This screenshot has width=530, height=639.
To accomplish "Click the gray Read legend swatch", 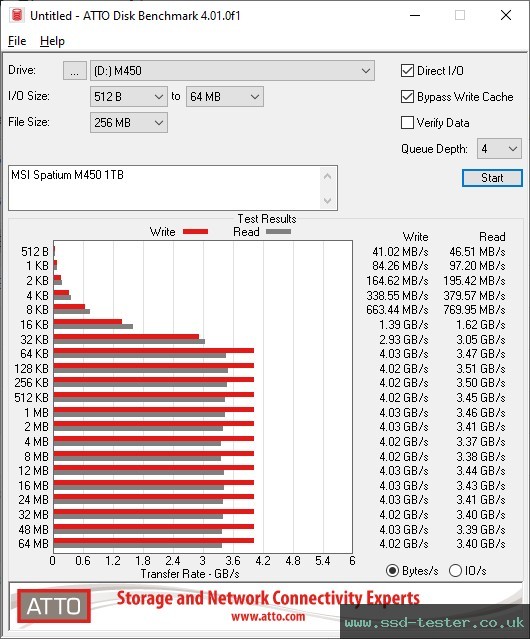I will [x=278, y=232].
